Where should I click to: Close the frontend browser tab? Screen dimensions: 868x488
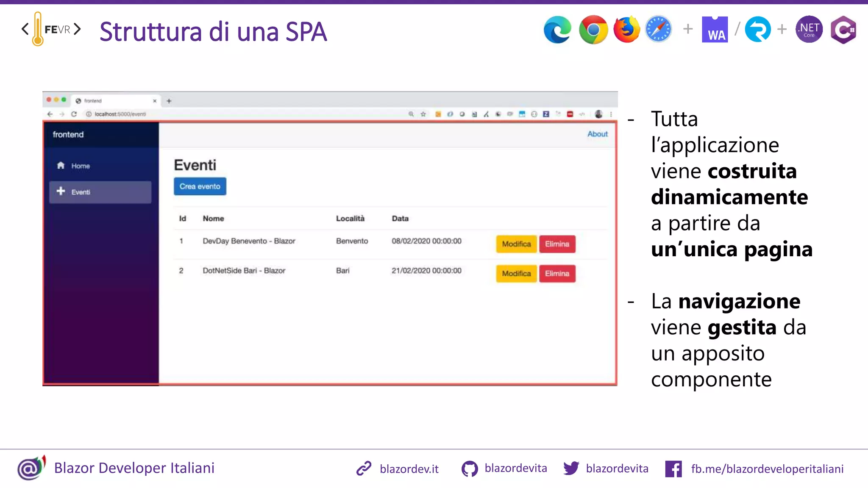coord(155,101)
